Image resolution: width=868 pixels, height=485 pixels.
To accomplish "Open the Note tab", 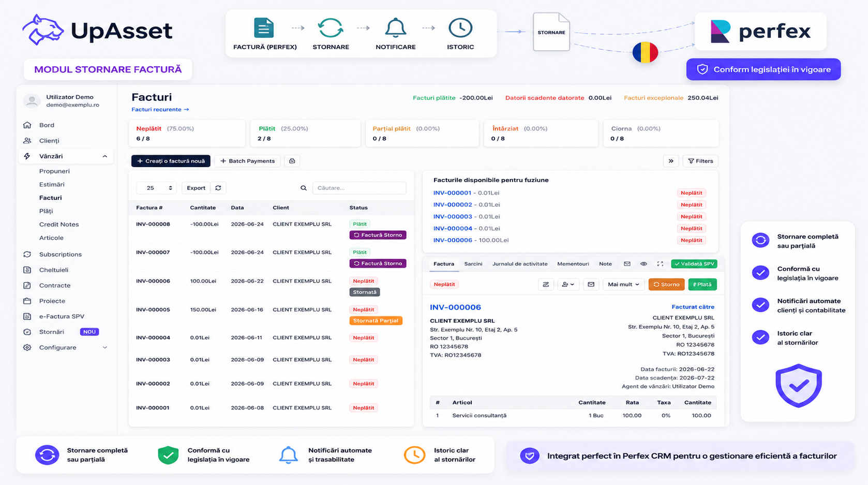I will 605,264.
